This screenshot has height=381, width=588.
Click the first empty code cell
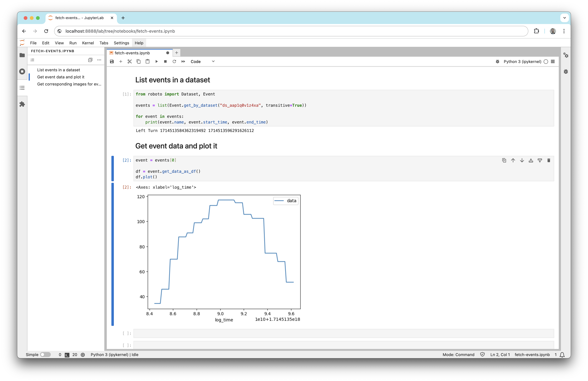[343, 333]
